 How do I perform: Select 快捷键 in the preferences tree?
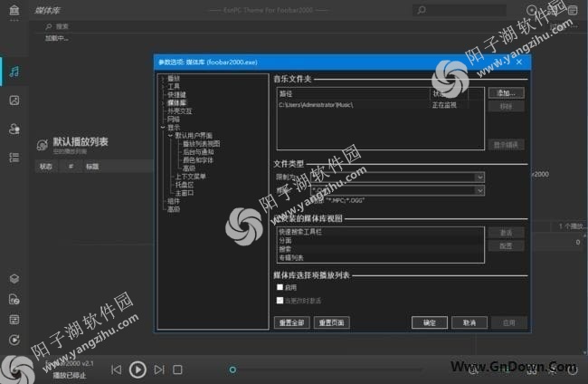[176, 94]
